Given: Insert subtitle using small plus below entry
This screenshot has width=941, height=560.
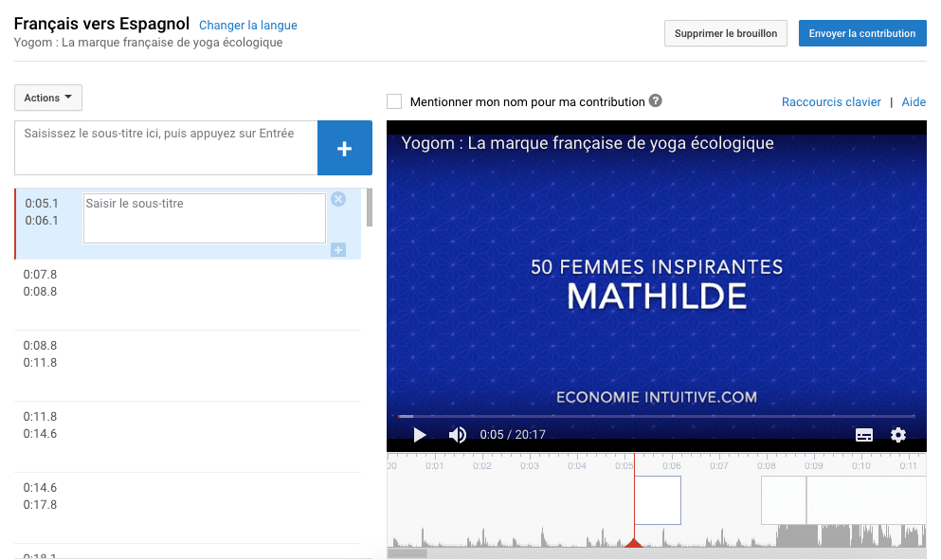Looking at the screenshot, I should [338, 250].
